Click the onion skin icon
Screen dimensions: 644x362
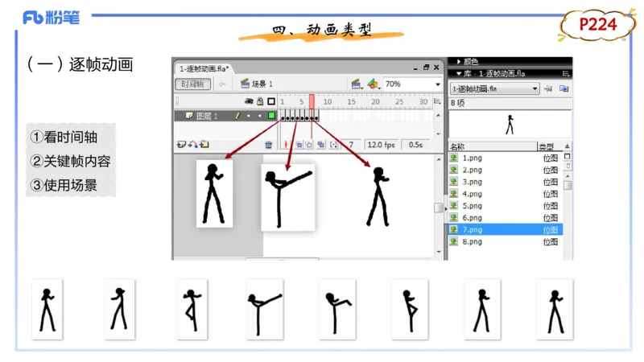coord(299,145)
